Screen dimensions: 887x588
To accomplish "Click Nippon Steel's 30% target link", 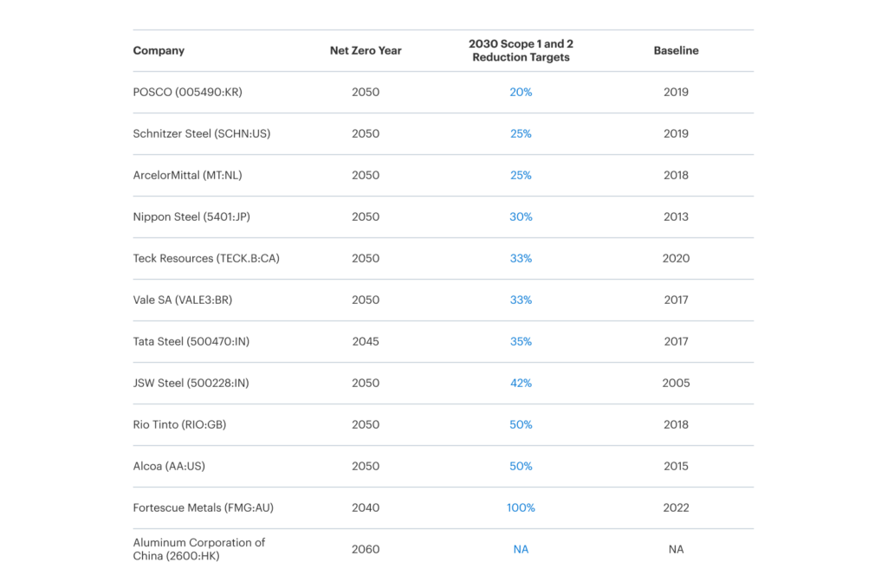I will click(x=521, y=216).
